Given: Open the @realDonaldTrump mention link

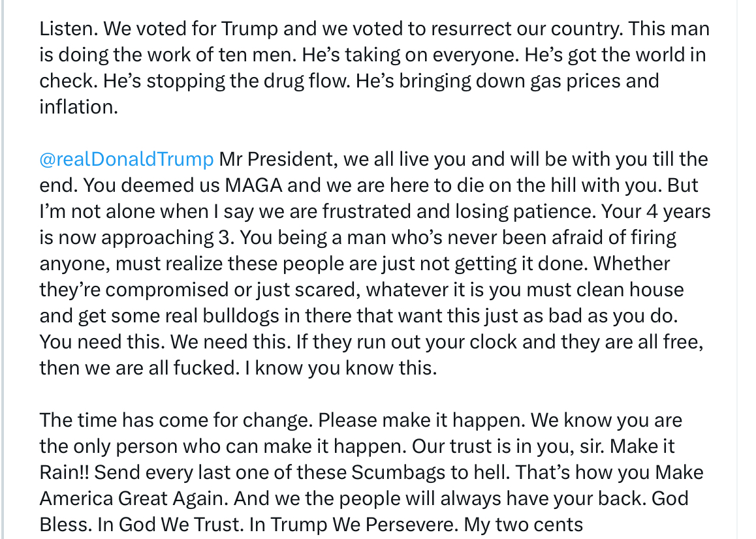Looking at the screenshot, I should click(127, 159).
